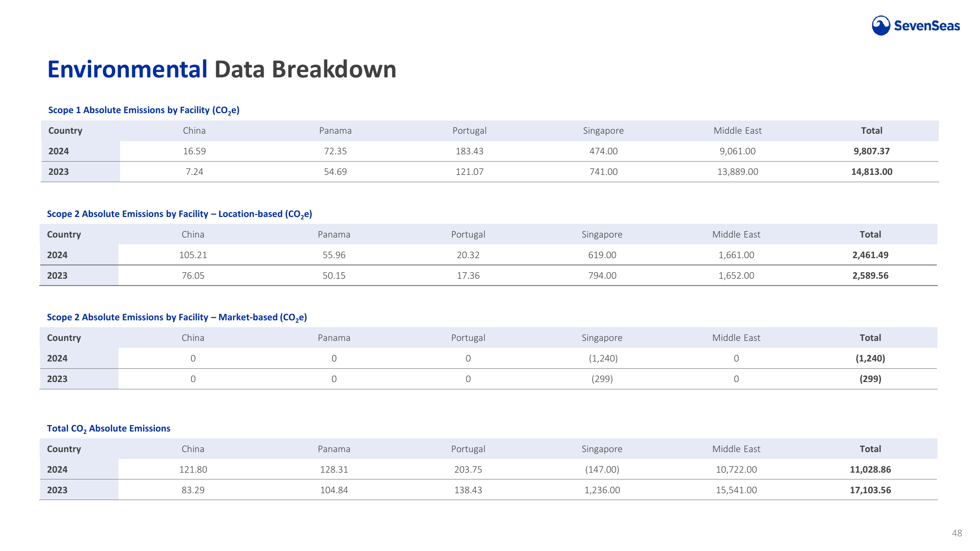Click the 15,541.00 Middle East value
The image size is (980, 551).
[736, 490]
